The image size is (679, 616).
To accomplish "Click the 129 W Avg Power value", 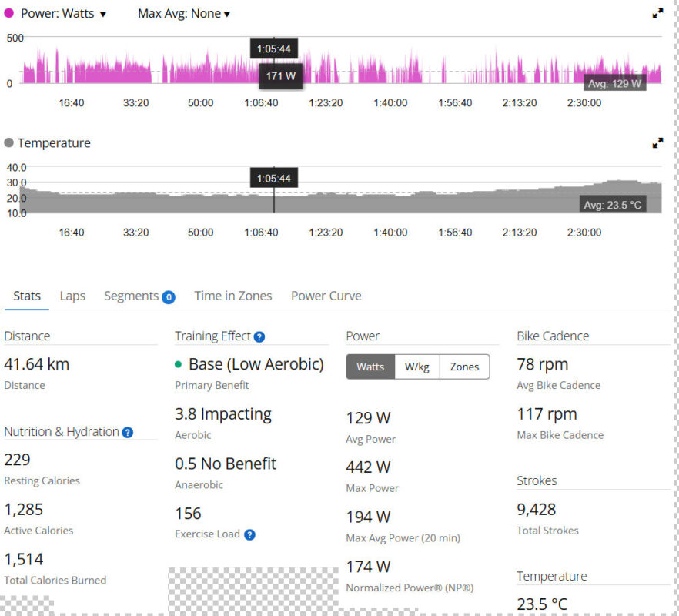I will (x=368, y=418).
